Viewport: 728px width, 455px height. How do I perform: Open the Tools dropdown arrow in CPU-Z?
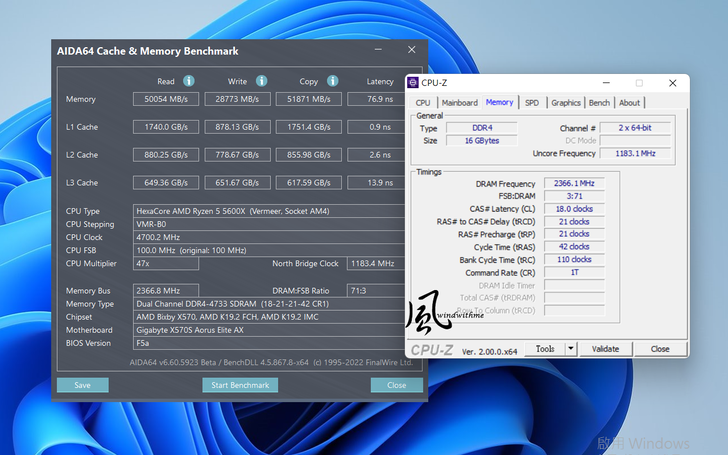click(x=571, y=349)
